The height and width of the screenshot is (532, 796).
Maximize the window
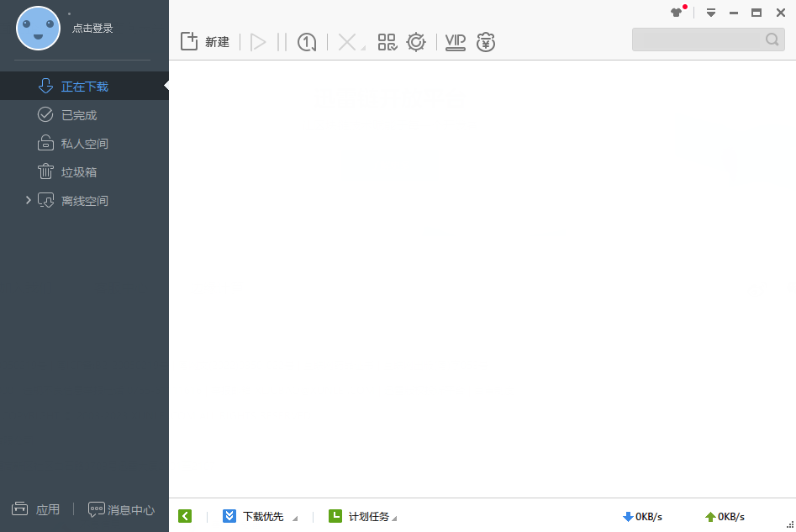[756, 13]
